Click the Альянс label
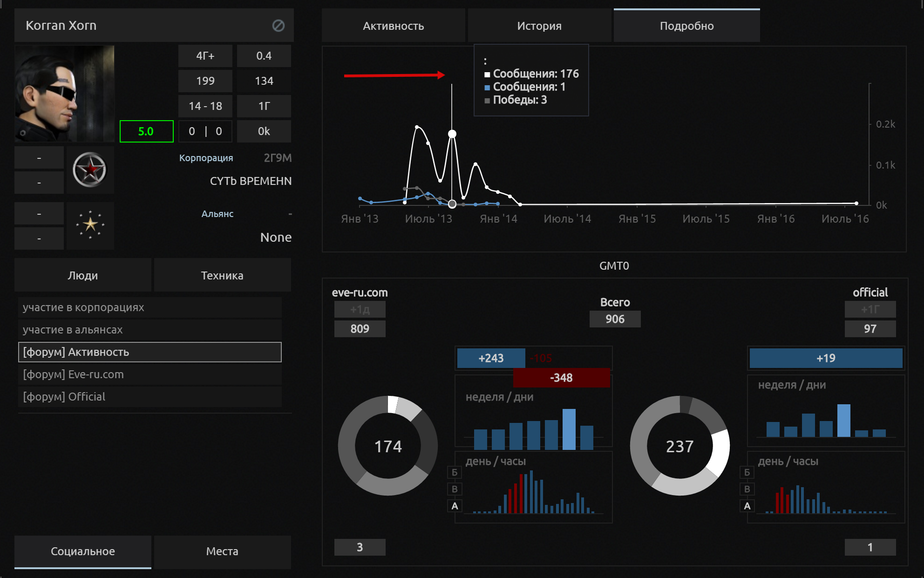The image size is (924, 578). tap(217, 214)
